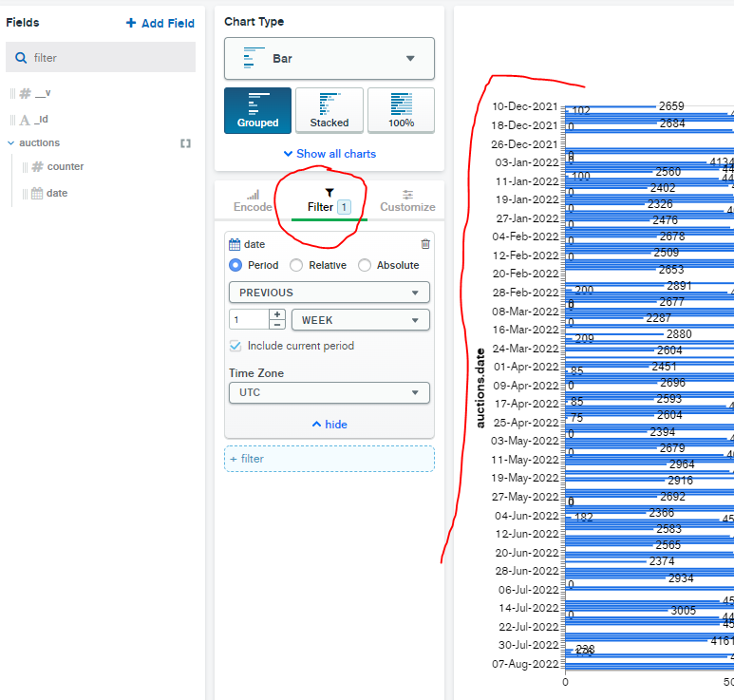Image resolution: width=734 pixels, height=700 pixels.
Task: Open the PREVIOUS period dropdown
Action: [x=329, y=293]
